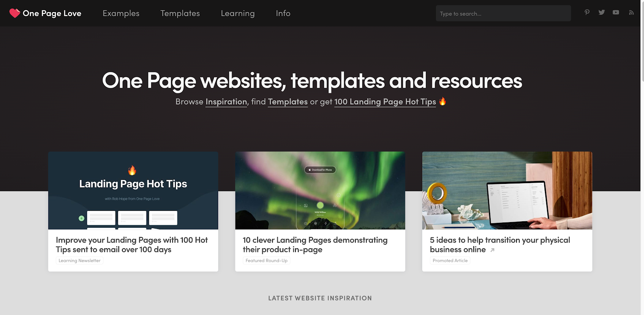The width and height of the screenshot is (644, 315).
Task: Open the laptop desk card image
Action: (507, 190)
